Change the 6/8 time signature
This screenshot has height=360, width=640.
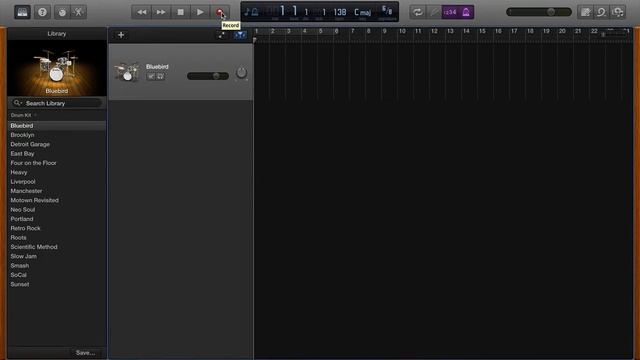pyautogui.click(x=387, y=10)
